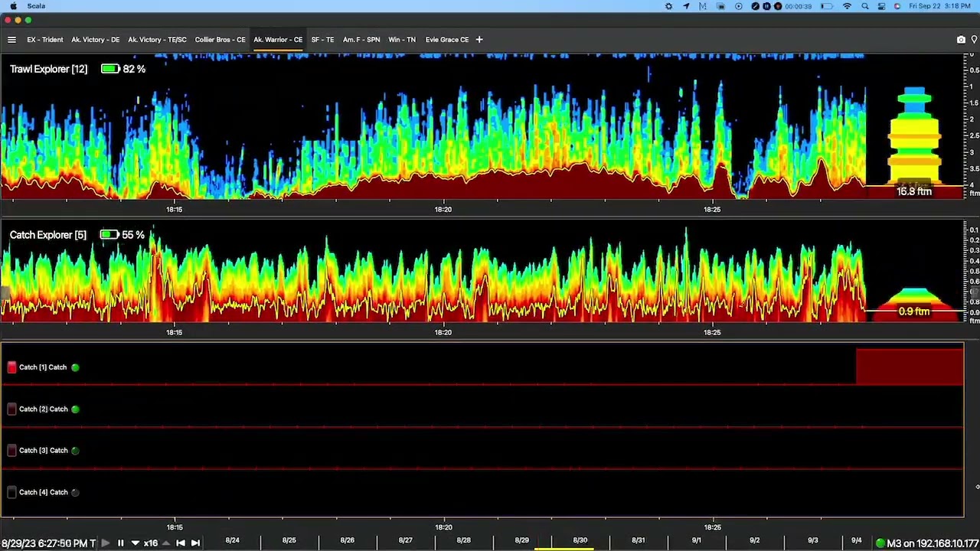Click the Catch Explorer battery indicator
This screenshot has width=980, height=551.
(x=109, y=235)
